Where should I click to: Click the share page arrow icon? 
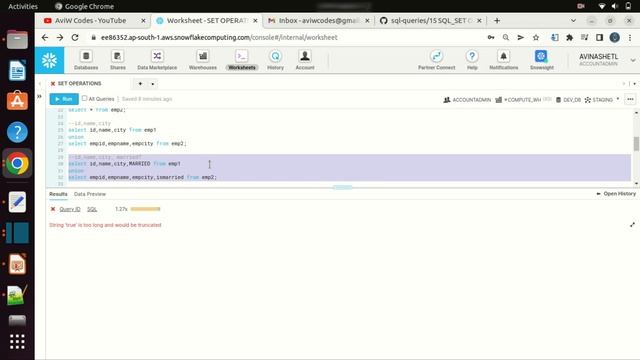520,38
